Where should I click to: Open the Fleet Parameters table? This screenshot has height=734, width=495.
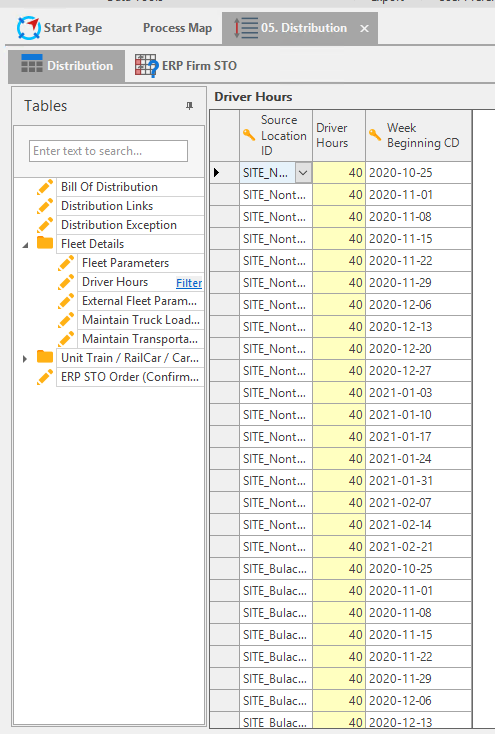(x=126, y=263)
